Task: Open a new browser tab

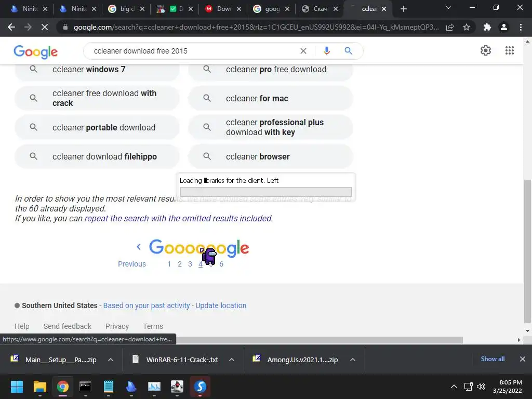Action: [403, 9]
